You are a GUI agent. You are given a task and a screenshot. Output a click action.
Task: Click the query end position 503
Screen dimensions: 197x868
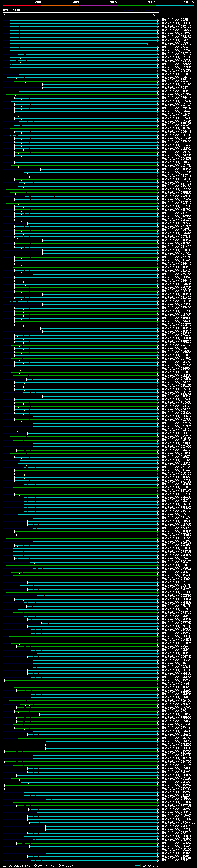[x=155, y=15]
